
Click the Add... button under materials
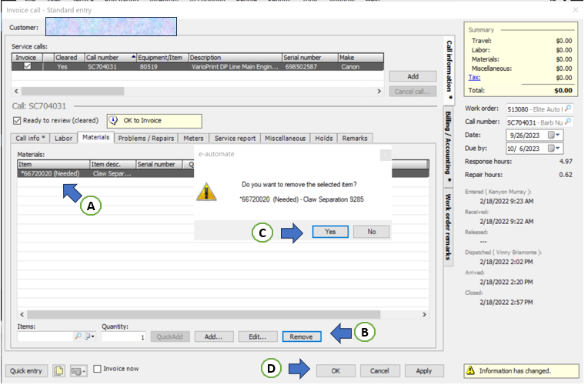[x=214, y=336]
